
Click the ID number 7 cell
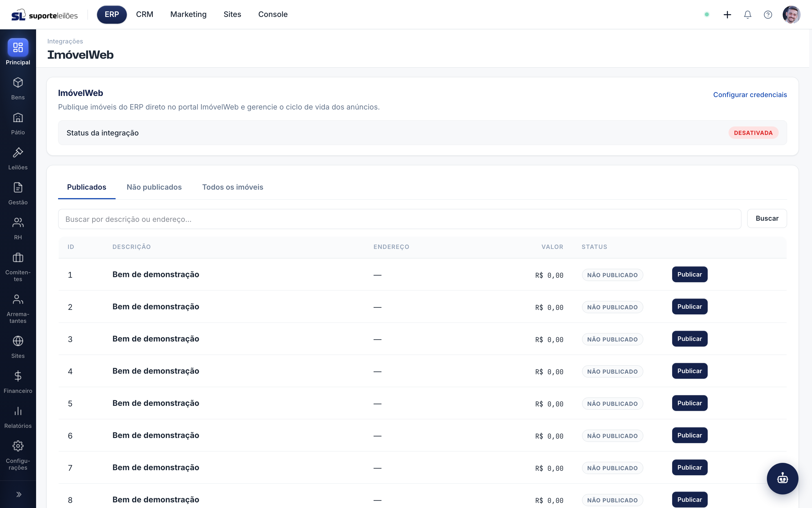(70, 468)
